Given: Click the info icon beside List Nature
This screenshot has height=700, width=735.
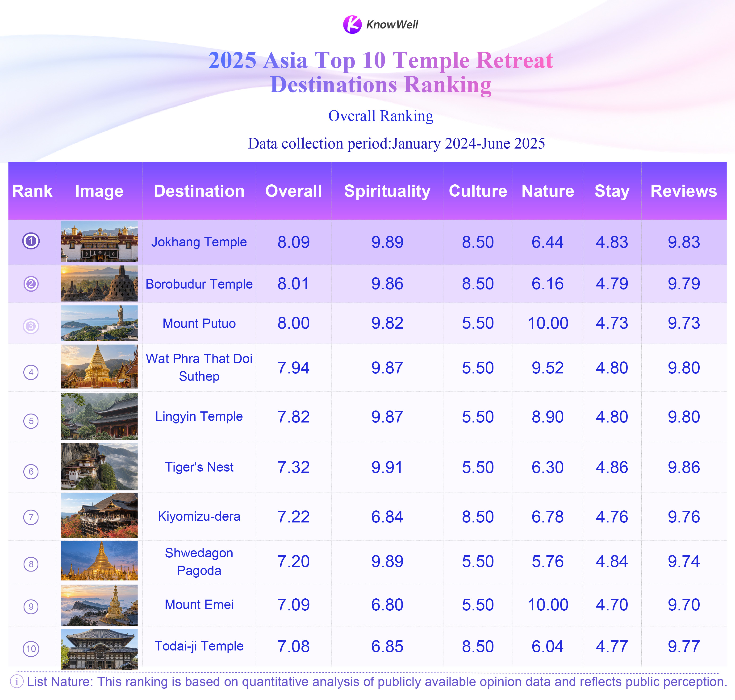Looking at the screenshot, I should coord(17,682).
